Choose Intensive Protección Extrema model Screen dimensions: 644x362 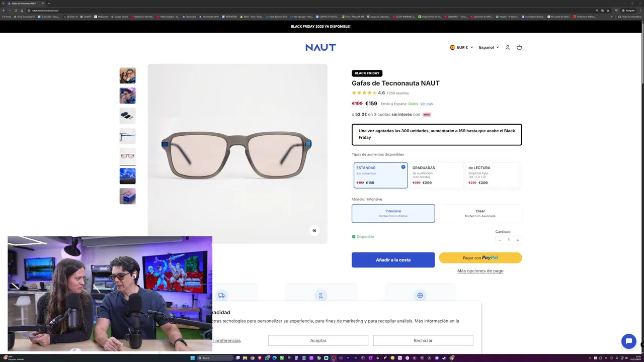(393, 214)
